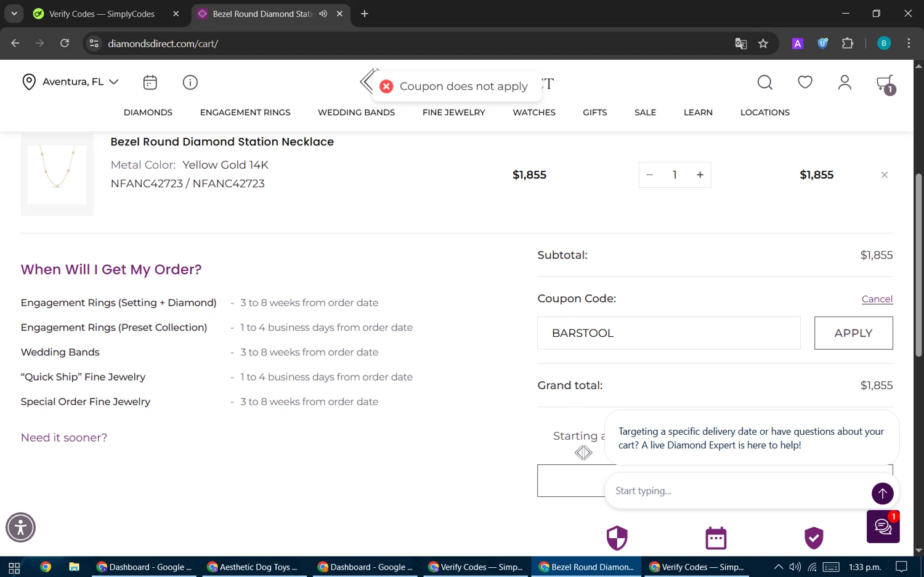Open the tab search dropdown arrow
The width and height of the screenshot is (924, 577).
(x=14, y=14)
